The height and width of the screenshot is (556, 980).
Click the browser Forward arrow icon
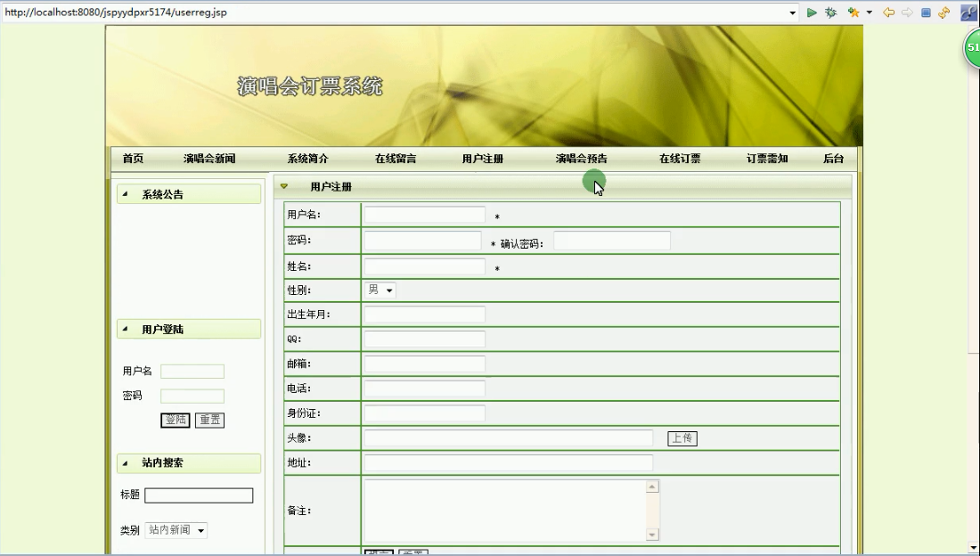[907, 12]
